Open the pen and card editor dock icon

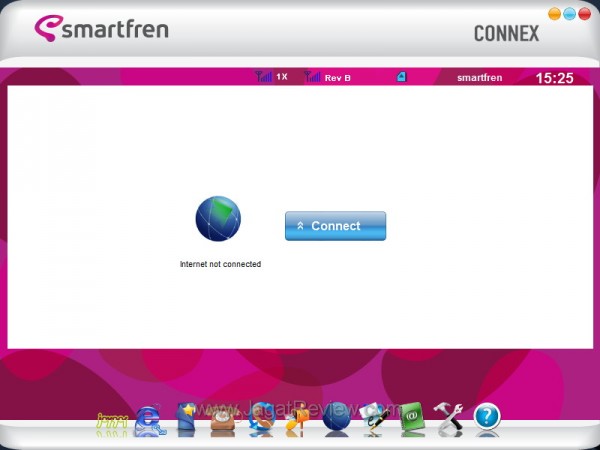375,417
